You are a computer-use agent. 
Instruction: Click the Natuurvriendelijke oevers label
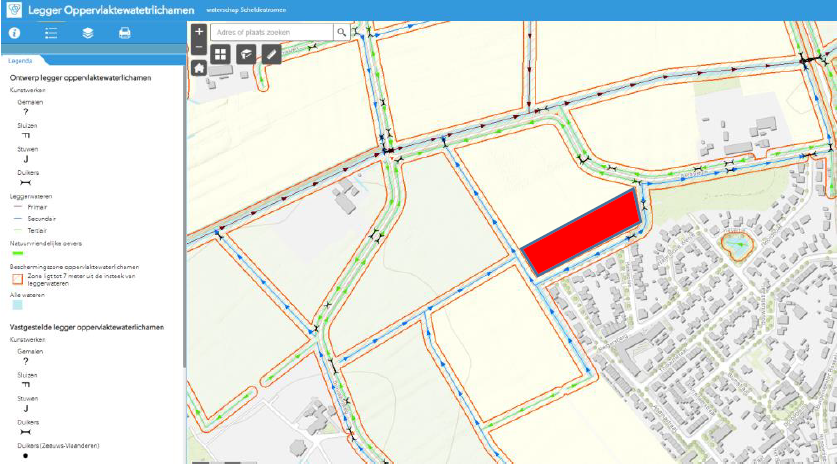[46, 243]
